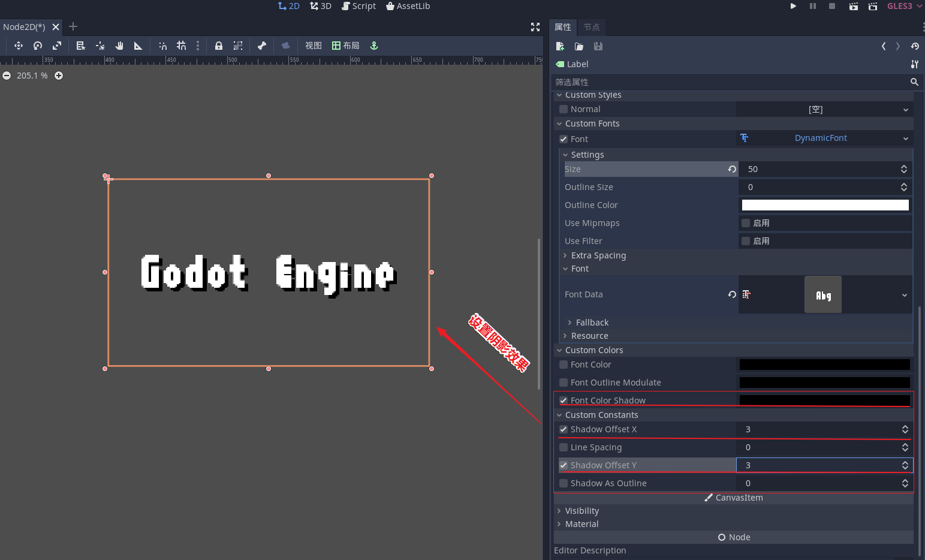The width and height of the screenshot is (925, 560).
Task: Select the Ruler measuring tool
Action: (x=138, y=46)
